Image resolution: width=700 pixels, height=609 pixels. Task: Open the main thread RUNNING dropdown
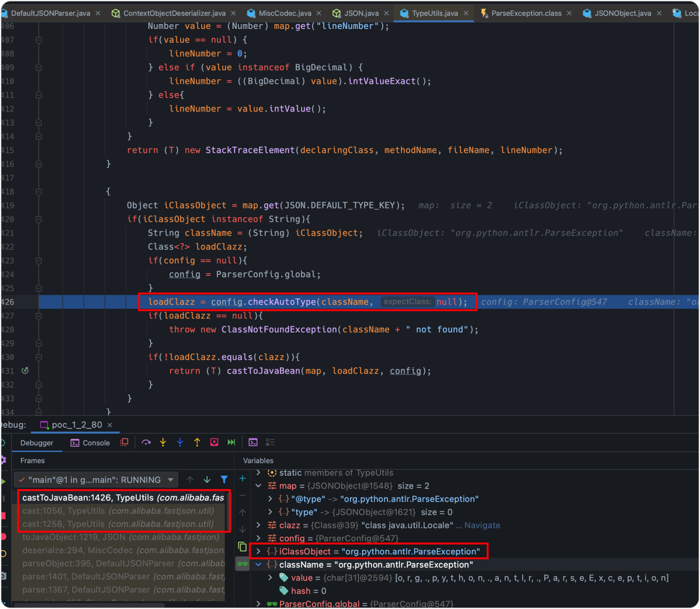[95, 480]
